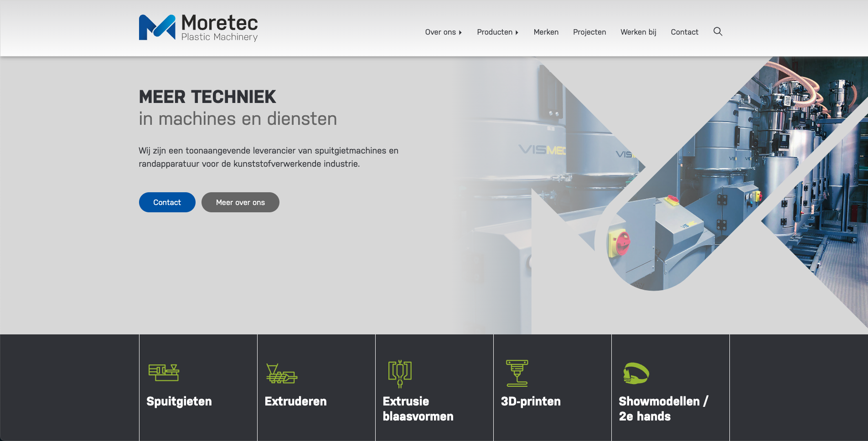Screen dimensions: 868x441
Task: Click the 3D-printen printer icon
Action: [517, 373]
